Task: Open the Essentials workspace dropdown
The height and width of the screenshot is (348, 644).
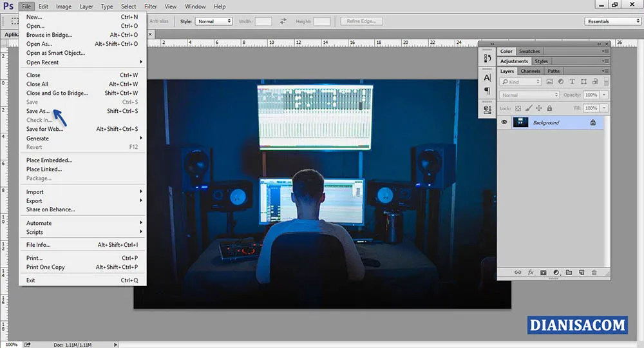Action: point(612,21)
